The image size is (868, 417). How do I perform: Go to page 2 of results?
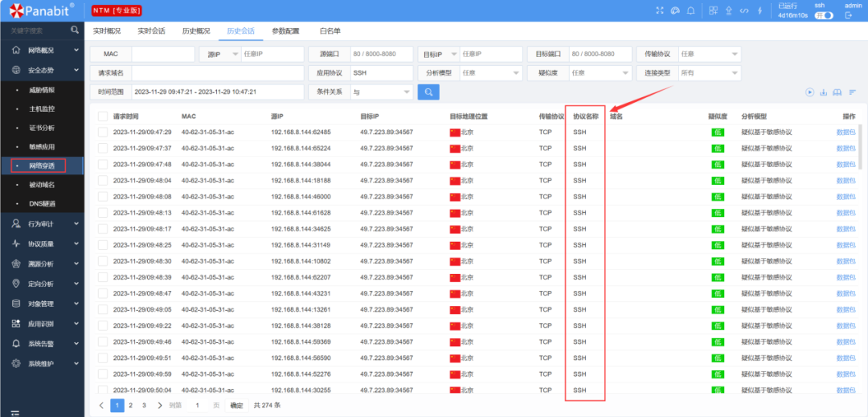click(x=131, y=406)
